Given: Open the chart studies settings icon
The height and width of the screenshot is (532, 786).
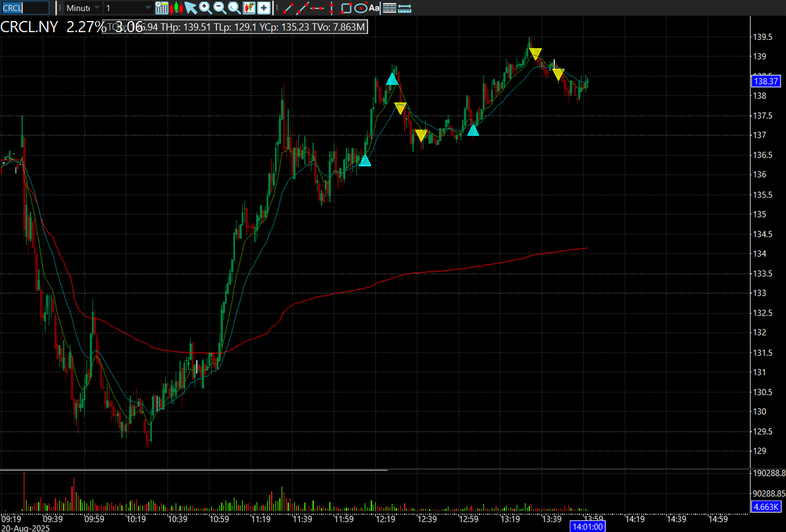Looking at the screenshot, I should tap(249, 8).
